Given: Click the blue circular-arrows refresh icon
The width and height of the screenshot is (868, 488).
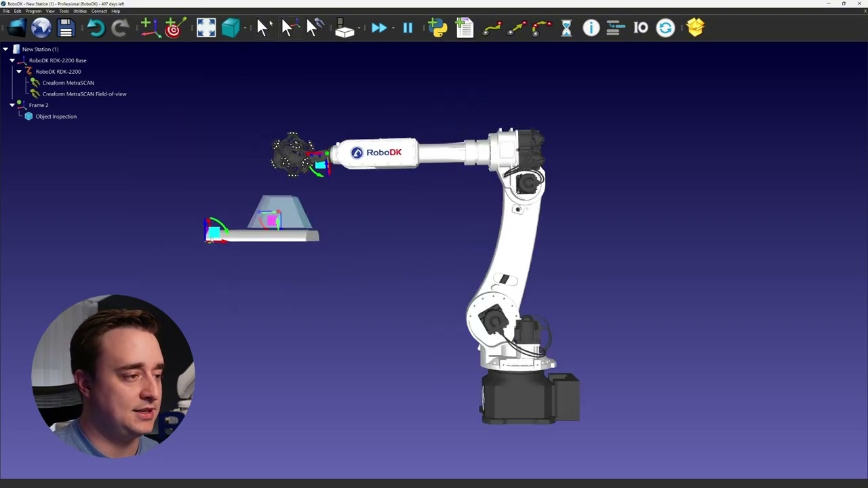Looking at the screenshot, I should [666, 28].
